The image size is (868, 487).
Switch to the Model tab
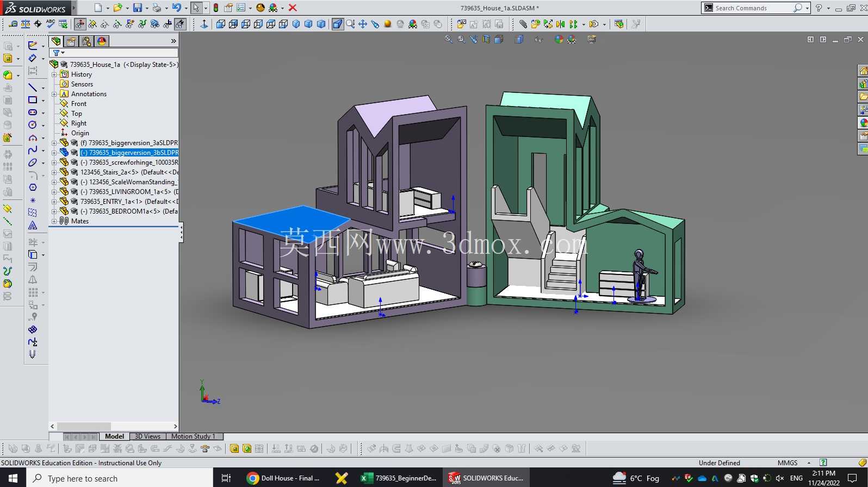pos(114,436)
